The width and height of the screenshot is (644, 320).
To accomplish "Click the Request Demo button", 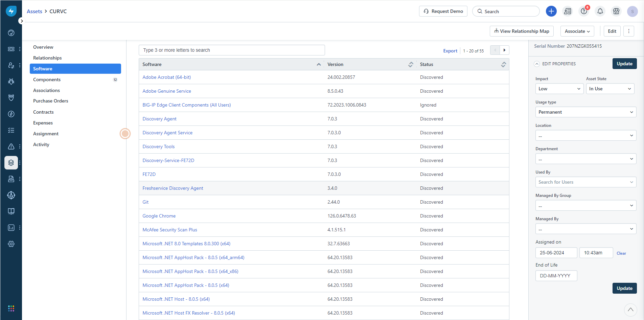I will 443,11.
